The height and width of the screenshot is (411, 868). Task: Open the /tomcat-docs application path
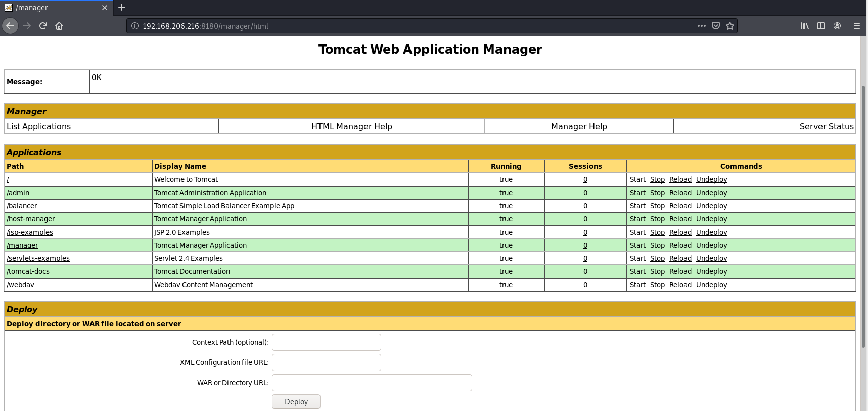(x=28, y=271)
